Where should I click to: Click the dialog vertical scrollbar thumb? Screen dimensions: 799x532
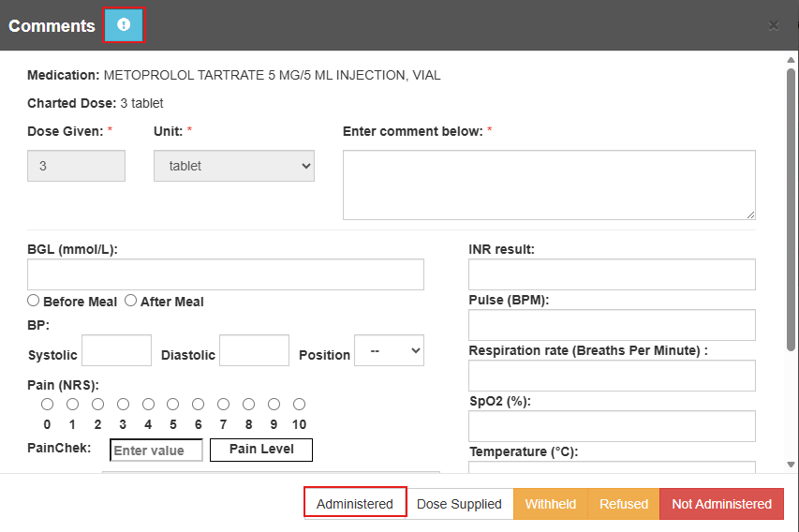791,210
